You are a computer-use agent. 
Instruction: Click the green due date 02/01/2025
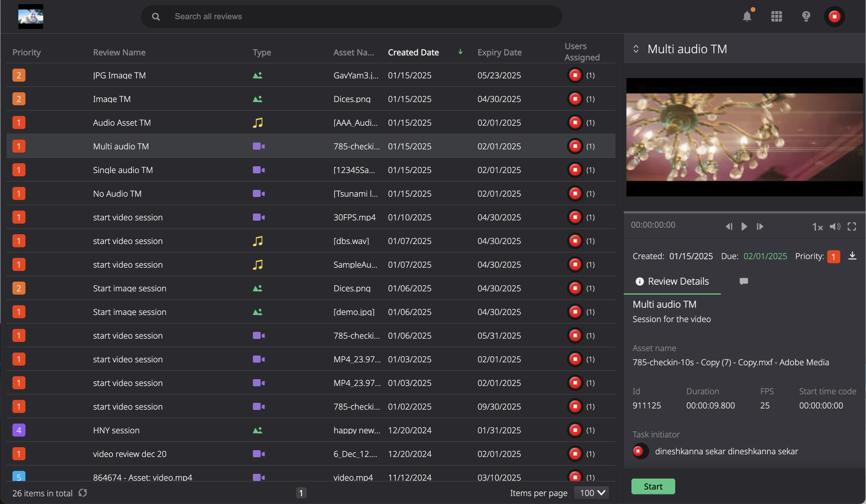point(765,256)
